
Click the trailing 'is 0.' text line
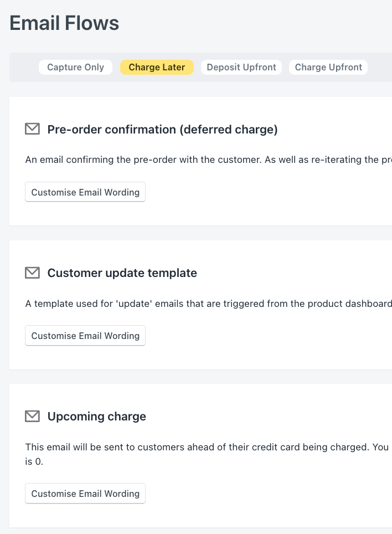coord(34,461)
